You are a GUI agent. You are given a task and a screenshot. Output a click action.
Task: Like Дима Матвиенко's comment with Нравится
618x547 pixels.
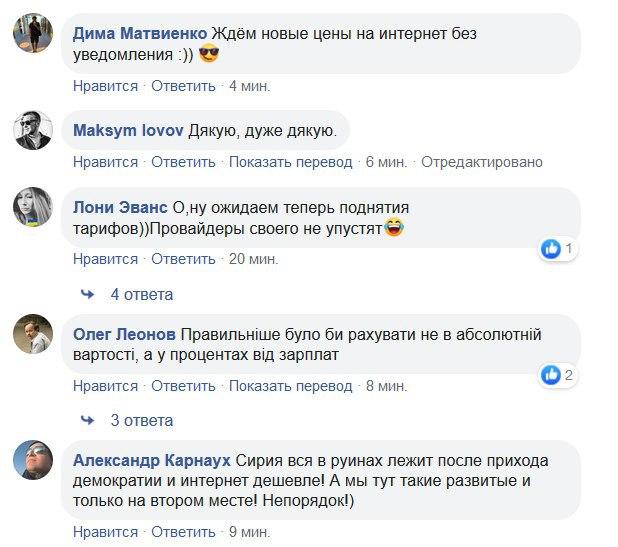pos(105,86)
